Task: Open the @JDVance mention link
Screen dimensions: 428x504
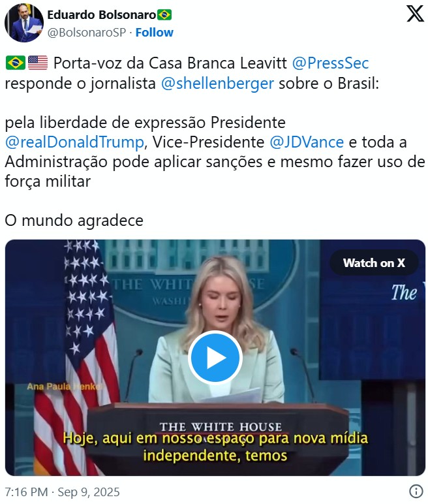Action: click(307, 142)
